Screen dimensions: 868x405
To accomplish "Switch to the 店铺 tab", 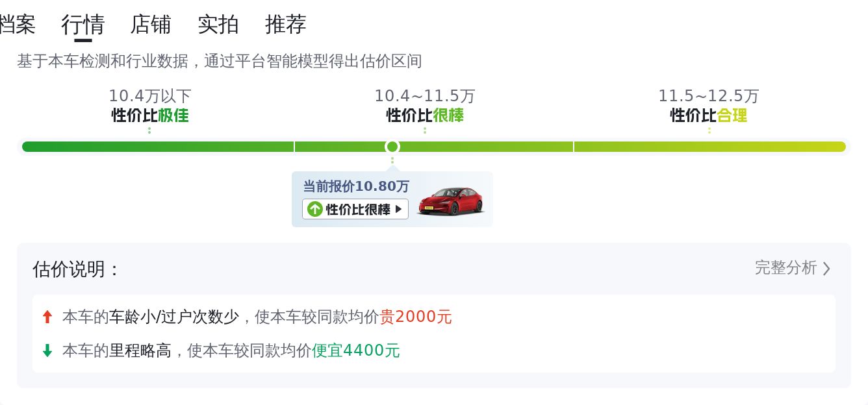I will [x=151, y=25].
